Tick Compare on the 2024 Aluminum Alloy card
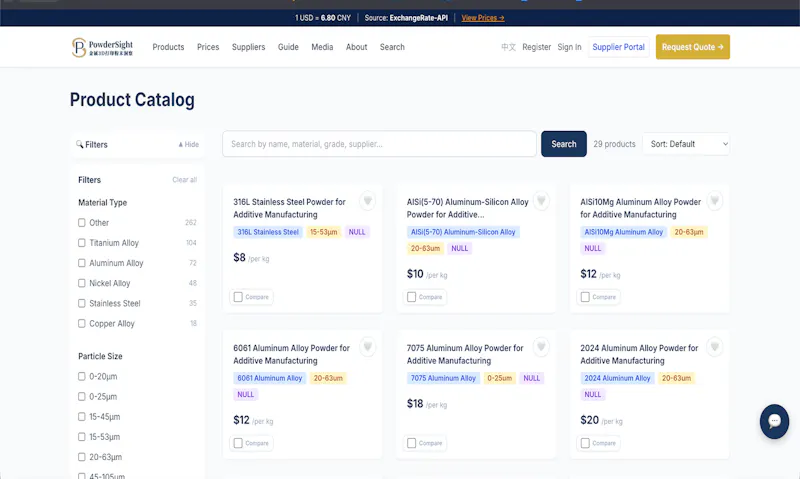800x479 pixels. click(585, 443)
